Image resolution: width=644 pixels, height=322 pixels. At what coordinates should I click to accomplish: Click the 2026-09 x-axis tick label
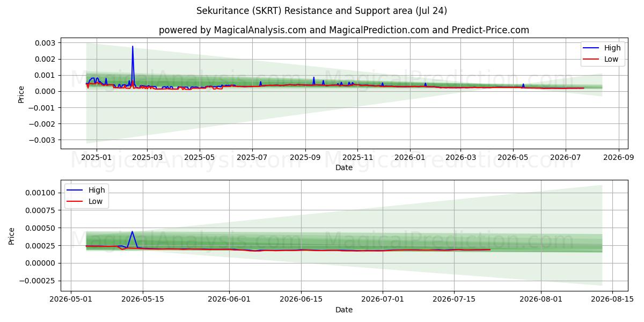click(619, 157)
